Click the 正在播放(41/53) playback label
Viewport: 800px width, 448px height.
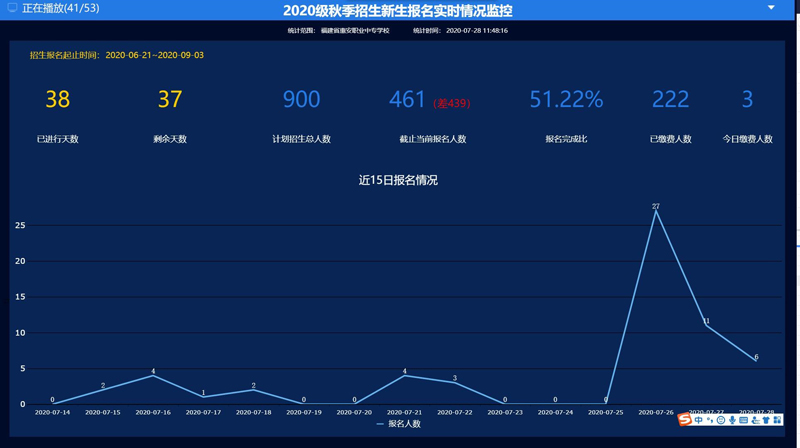pyautogui.click(x=61, y=8)
